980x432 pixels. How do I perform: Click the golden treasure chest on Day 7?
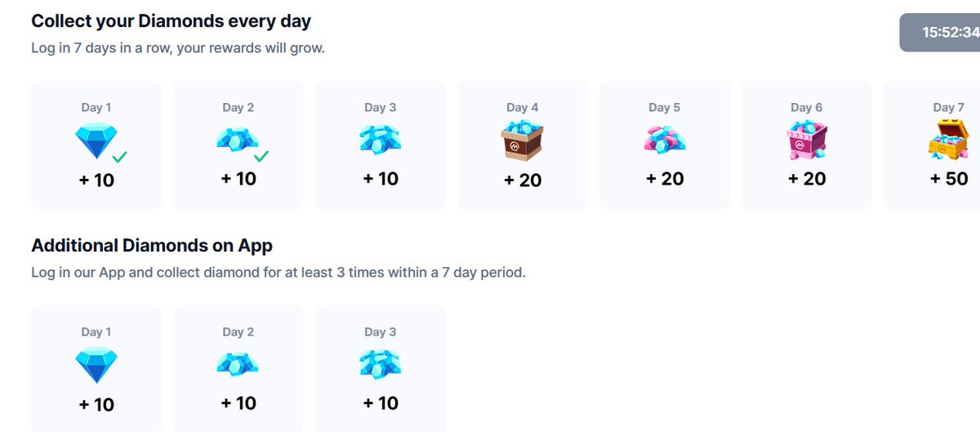[948, 140]
